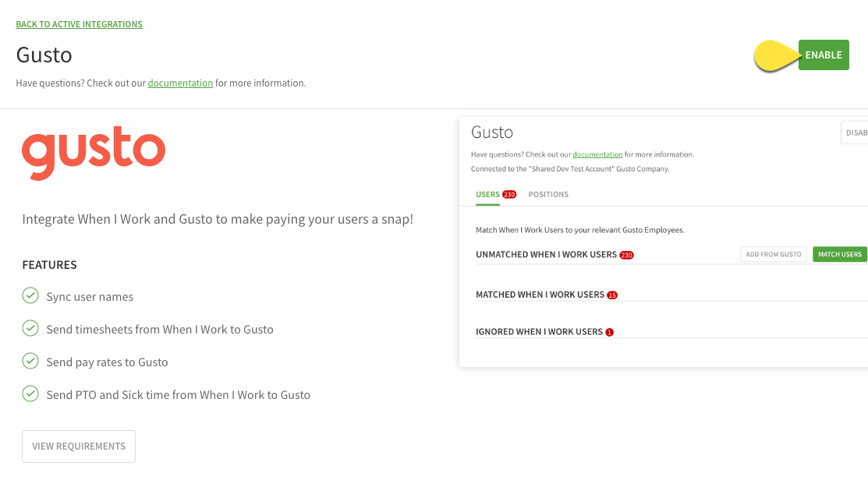This screenshot has height=487, width=868.
Task: Switch to the Positions tab
Action: [548, 195]
